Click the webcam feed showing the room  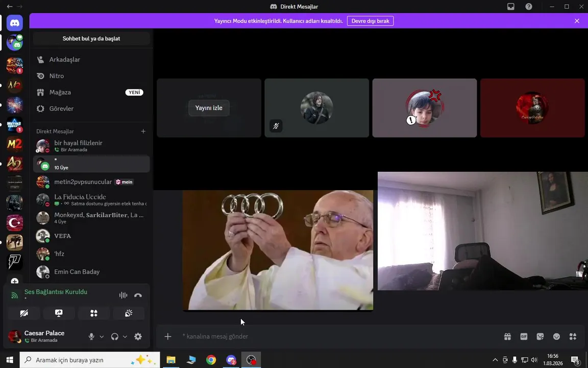483,231
